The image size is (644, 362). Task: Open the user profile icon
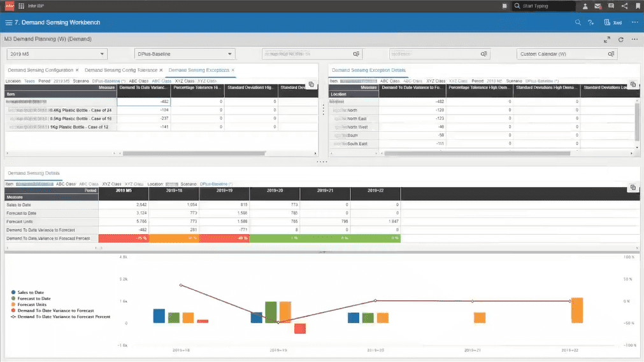pos(585,6)
